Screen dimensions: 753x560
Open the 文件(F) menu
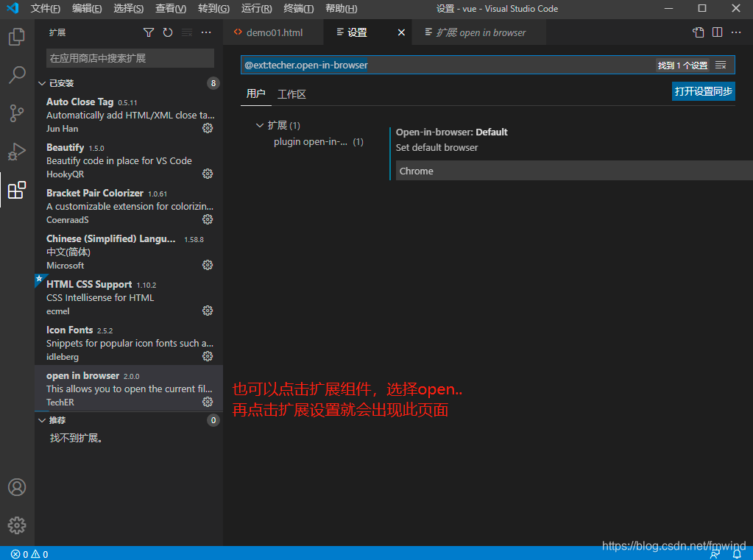pyautogui.click(x=46, y=8)
